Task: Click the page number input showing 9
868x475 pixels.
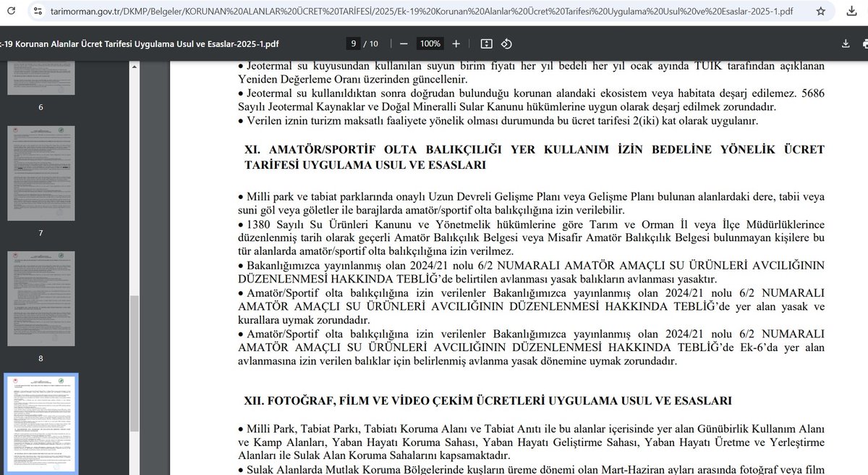Action: [352, 43]
